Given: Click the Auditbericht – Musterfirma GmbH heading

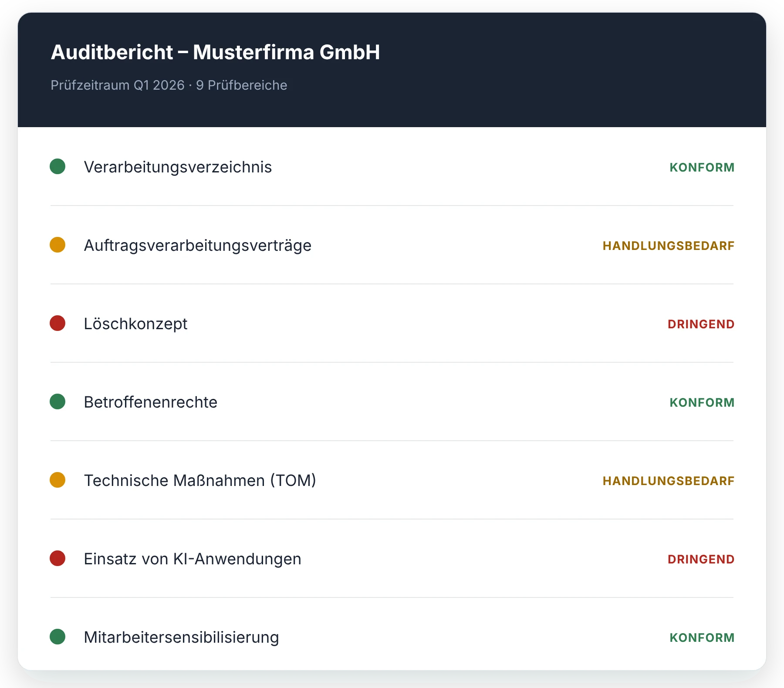Looking at the screenshot, I should point(215,52).
